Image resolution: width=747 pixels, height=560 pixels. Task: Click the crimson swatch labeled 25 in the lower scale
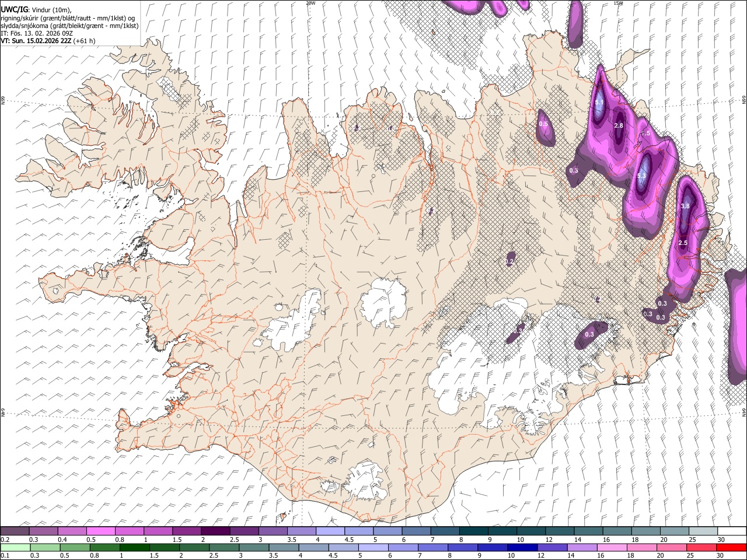click(701, 547)
